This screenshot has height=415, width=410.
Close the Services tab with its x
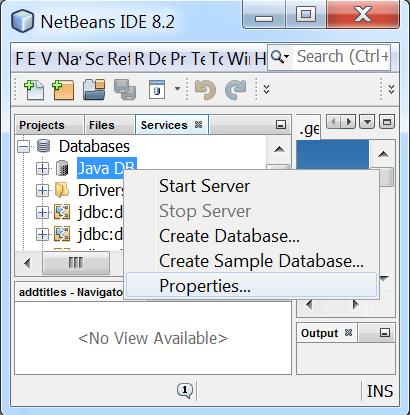(198, 125)
